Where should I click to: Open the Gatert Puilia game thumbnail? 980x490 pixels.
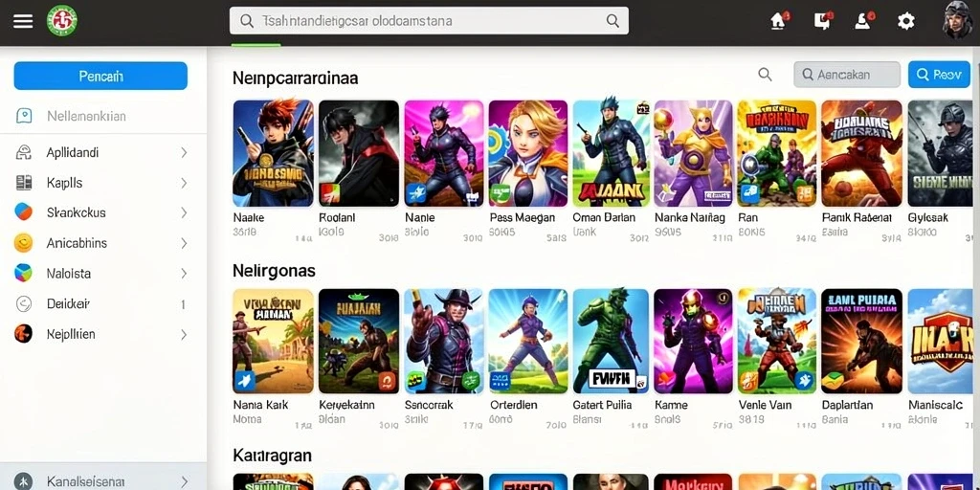pyautogui.click(x=612, y=342)
